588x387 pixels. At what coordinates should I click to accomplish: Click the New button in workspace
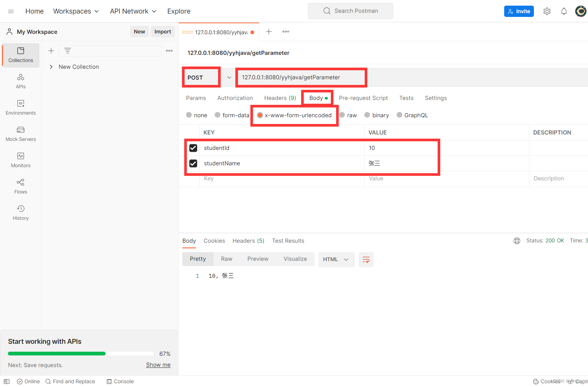click(x=139, y=32)
